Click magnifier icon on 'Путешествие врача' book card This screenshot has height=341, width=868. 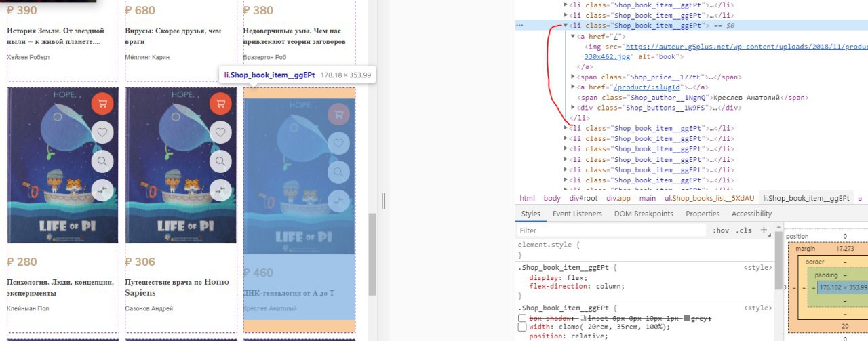point(220,161)
